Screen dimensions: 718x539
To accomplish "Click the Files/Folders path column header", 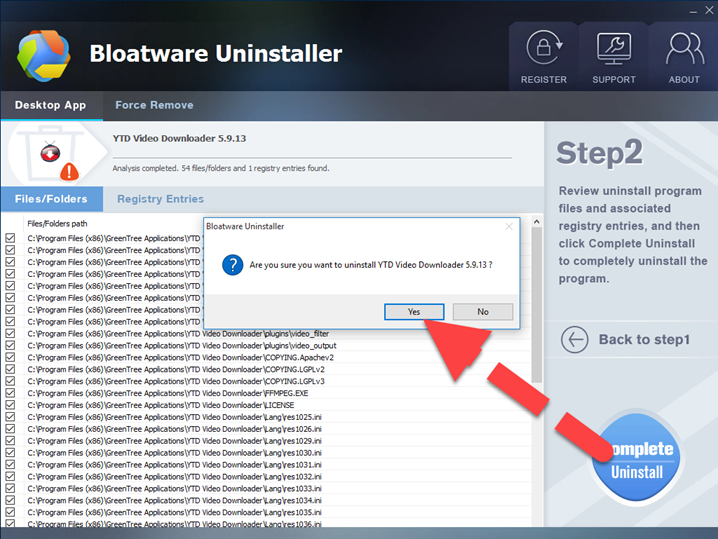I will 57,223.
